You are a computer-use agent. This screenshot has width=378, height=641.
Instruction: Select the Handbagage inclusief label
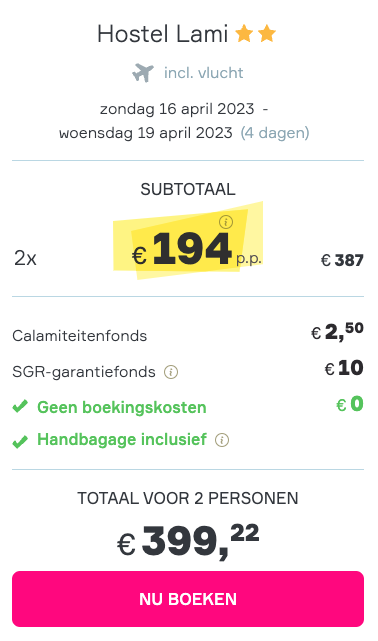(x=122, y=439)
